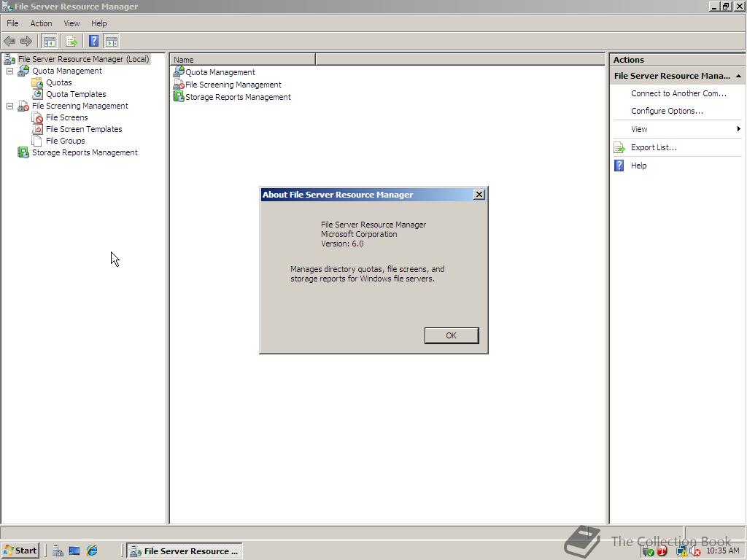This screenshot has width=747, height=560.
Task: Click the blue Help question mark toolbar icon
Action: [x=94, y=42]
